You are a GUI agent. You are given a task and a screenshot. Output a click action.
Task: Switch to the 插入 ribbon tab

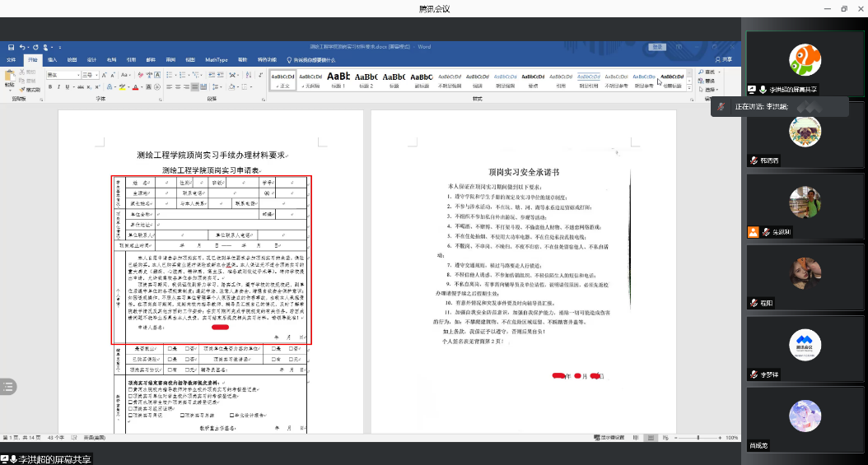coord(51,60)
